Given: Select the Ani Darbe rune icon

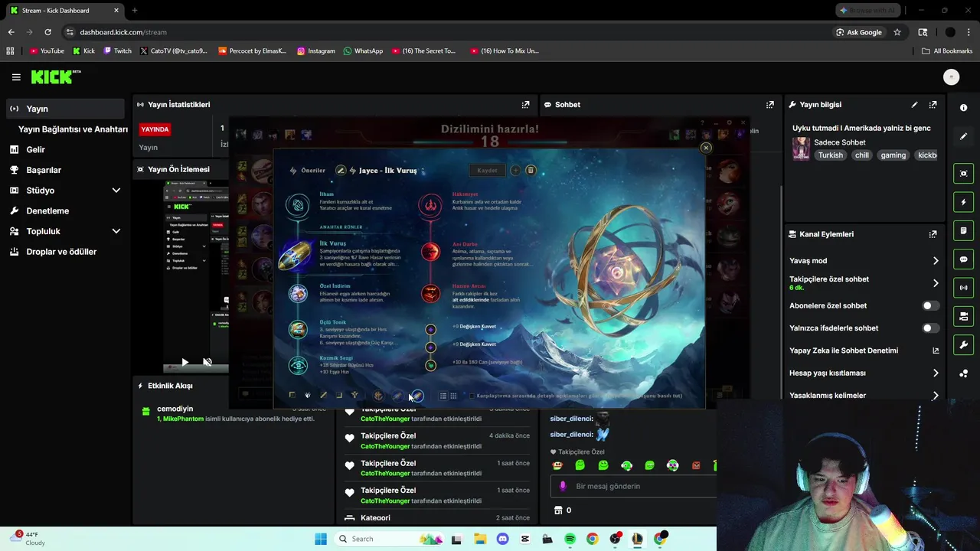Looking at the screenshot, I should 430,252.
